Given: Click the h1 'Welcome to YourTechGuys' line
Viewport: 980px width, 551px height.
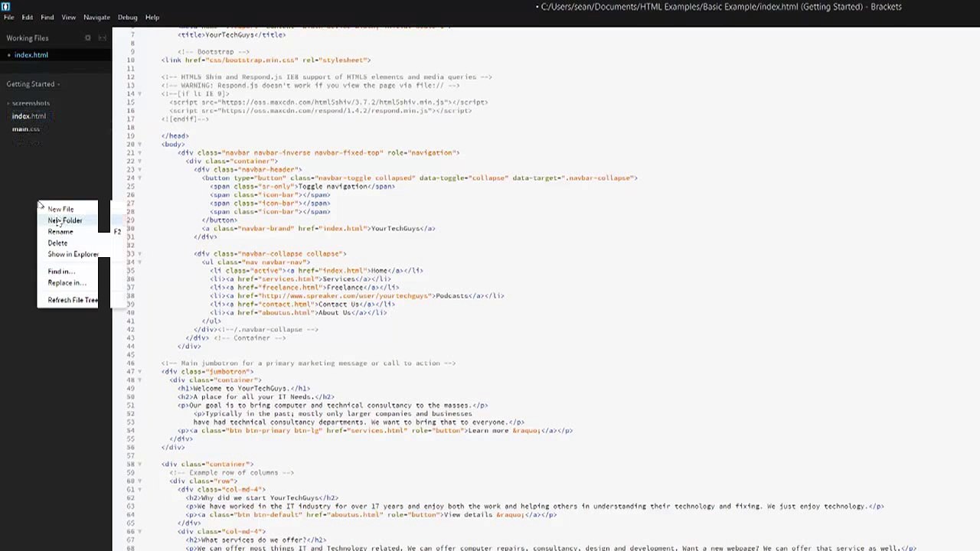Looking at the screenshot, I should [x=244, y=388].
